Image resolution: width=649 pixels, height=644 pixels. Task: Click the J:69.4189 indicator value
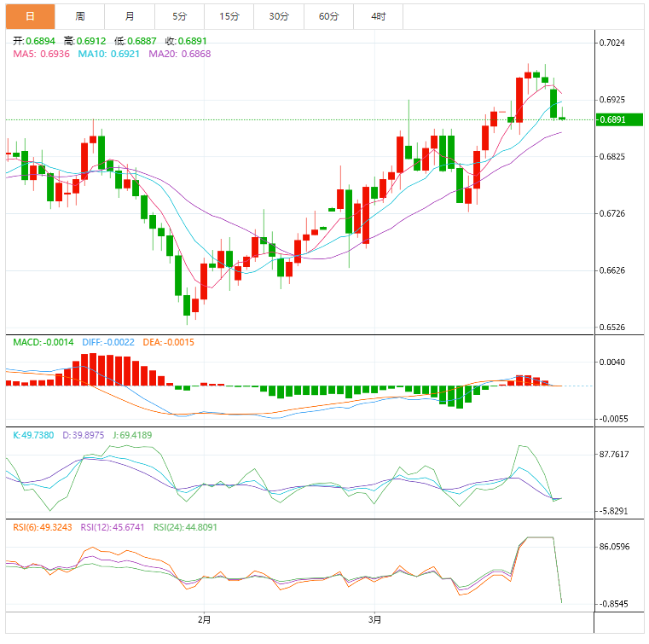click(x=132, y=435)
